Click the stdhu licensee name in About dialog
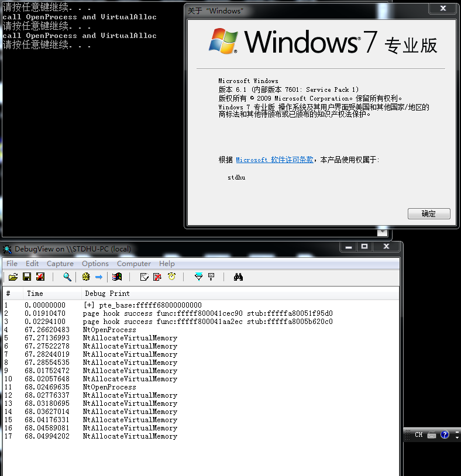The image size is (461, 476). pos(236,177)
